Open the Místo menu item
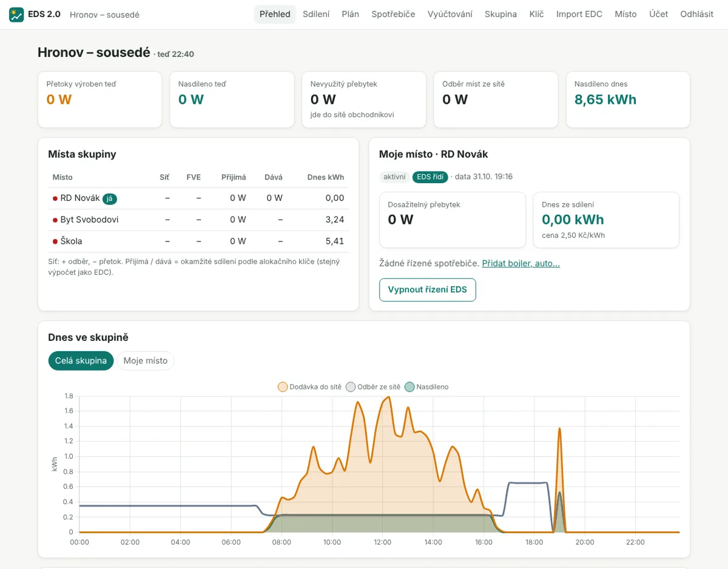This screenshot has width=728, height=569. [625, 14]
